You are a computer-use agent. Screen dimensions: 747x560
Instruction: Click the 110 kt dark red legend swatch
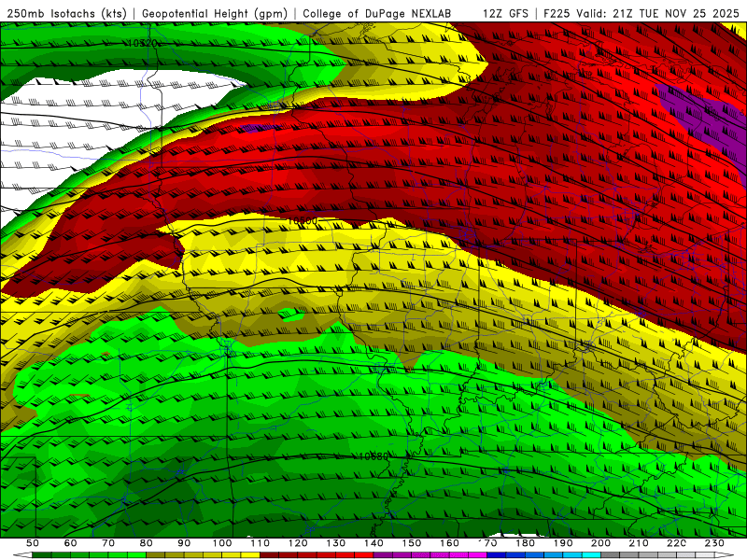pyautogui.click(x=269, y=555)
